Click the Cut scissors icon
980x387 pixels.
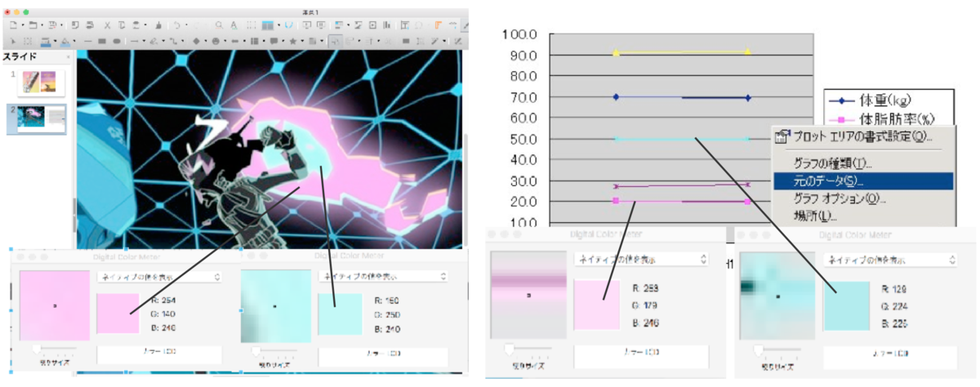coord(107,25)
